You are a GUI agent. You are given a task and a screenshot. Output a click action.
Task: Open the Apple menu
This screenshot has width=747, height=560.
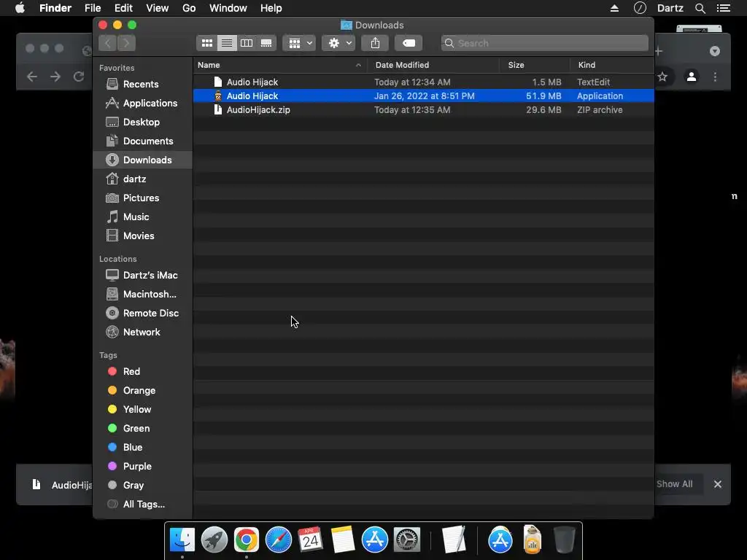click(x=20, y=8)
